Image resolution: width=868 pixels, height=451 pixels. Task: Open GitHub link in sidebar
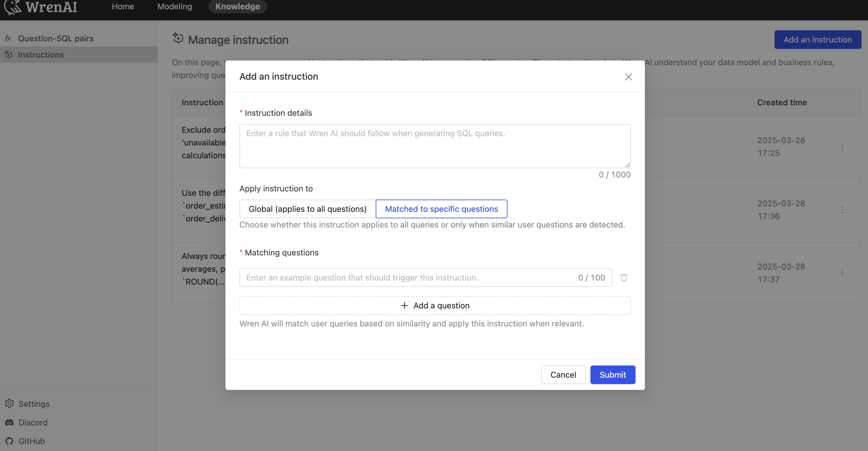[25, 441]
